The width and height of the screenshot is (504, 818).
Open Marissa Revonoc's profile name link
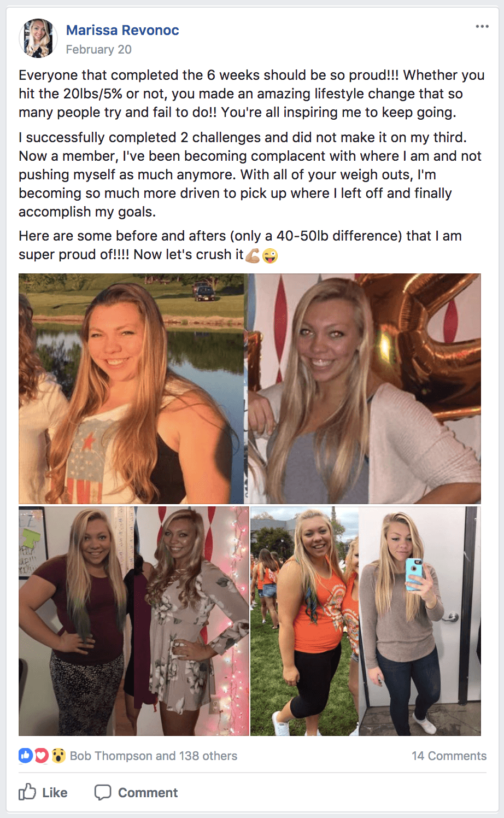tap(122, 30)
